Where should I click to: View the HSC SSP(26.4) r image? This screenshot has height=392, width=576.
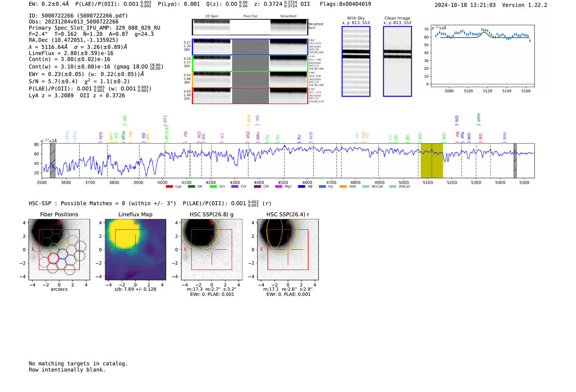288,250
